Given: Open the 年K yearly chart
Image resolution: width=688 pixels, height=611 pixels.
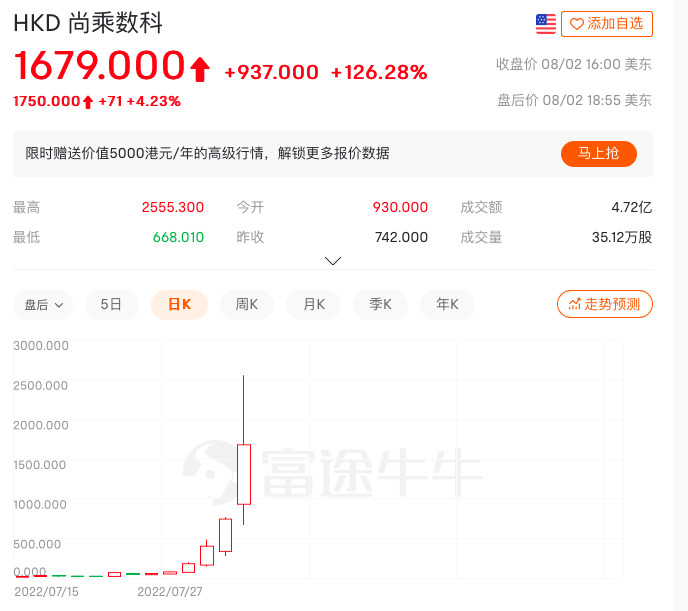Looking at the screenshot, I should (447, 304).
